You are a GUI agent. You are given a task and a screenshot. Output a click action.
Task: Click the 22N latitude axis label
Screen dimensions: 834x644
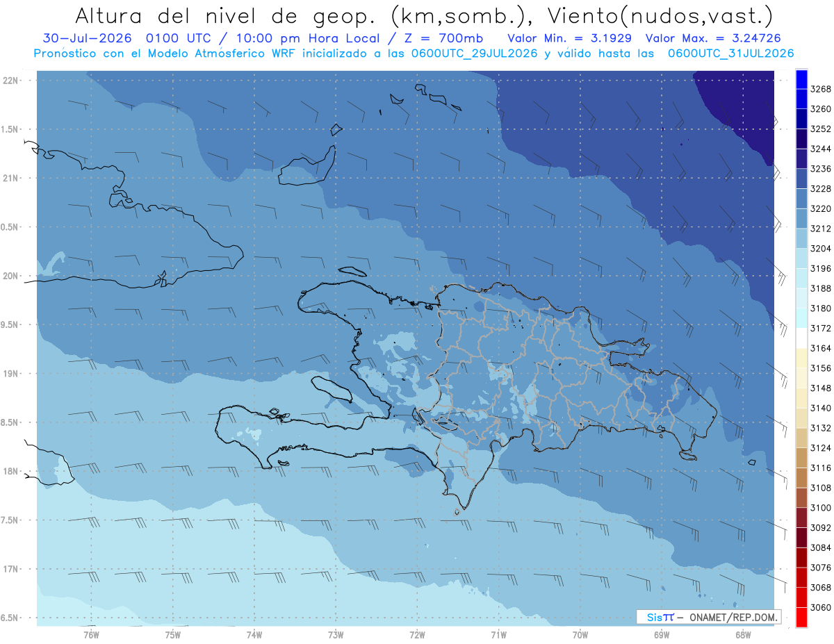pos(12,81)
